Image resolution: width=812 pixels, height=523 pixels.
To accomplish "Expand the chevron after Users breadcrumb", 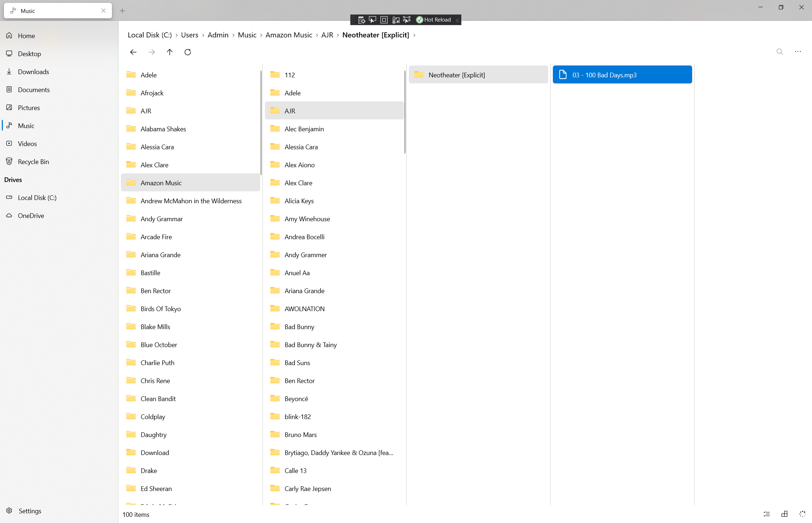I will click(x=203, y=35).
